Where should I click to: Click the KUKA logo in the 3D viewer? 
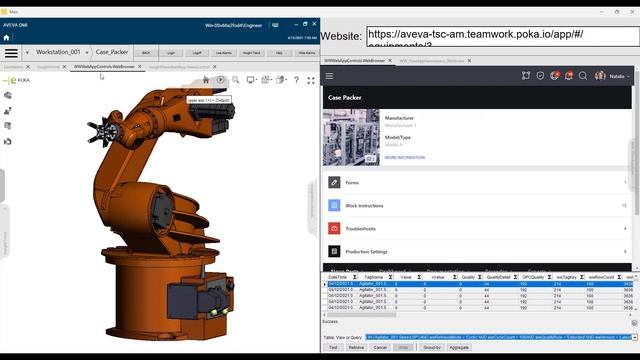[x=16, y=80]
